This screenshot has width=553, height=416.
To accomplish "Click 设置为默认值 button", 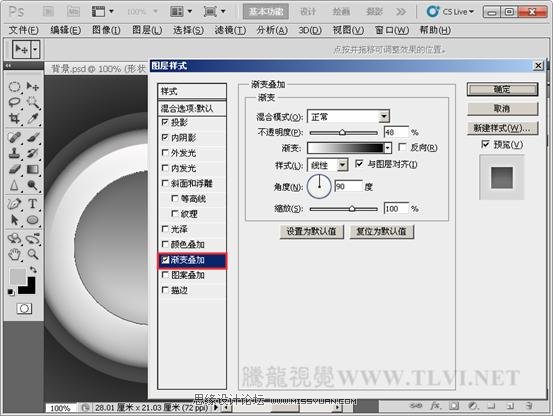I will click(x=311, y=232).
